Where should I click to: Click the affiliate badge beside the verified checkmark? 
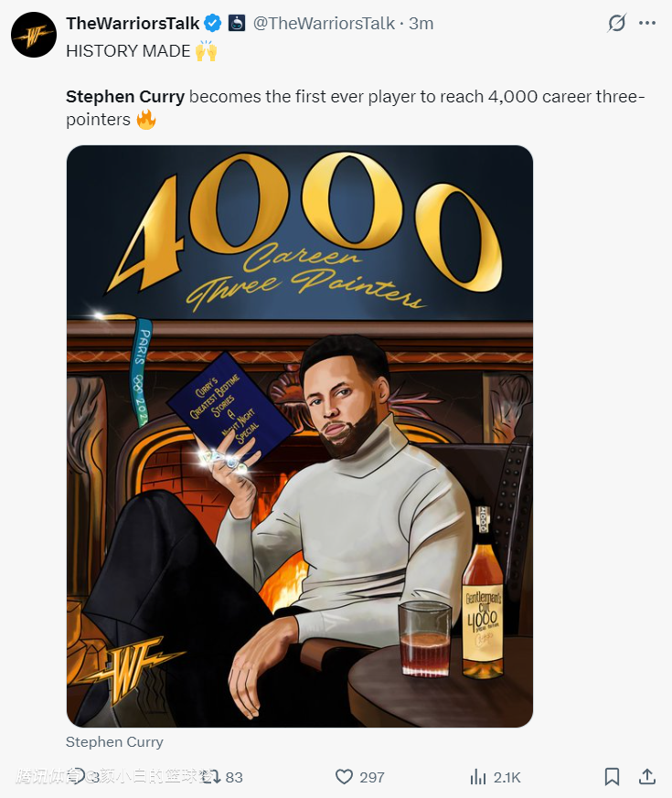[236, 23]
